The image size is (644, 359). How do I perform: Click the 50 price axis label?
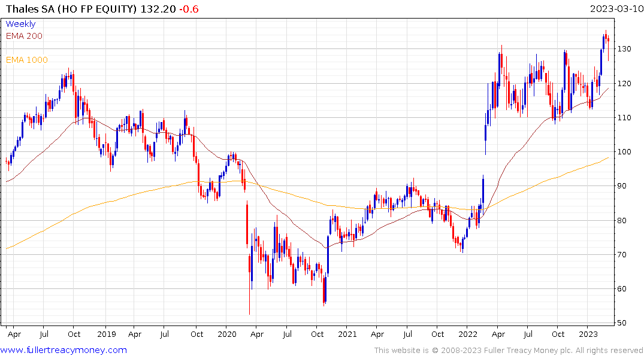click(x=622, y=323)
